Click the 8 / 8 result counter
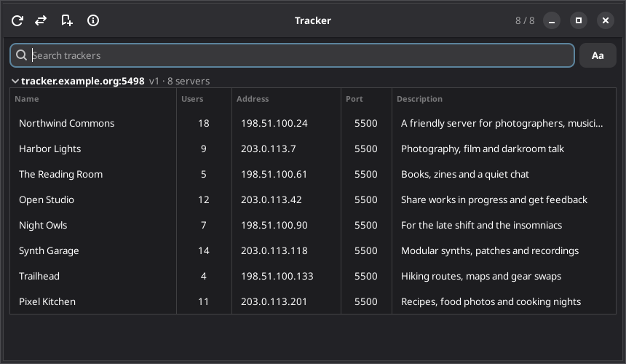This screenshot has height=364, width=626. [525, 20]
